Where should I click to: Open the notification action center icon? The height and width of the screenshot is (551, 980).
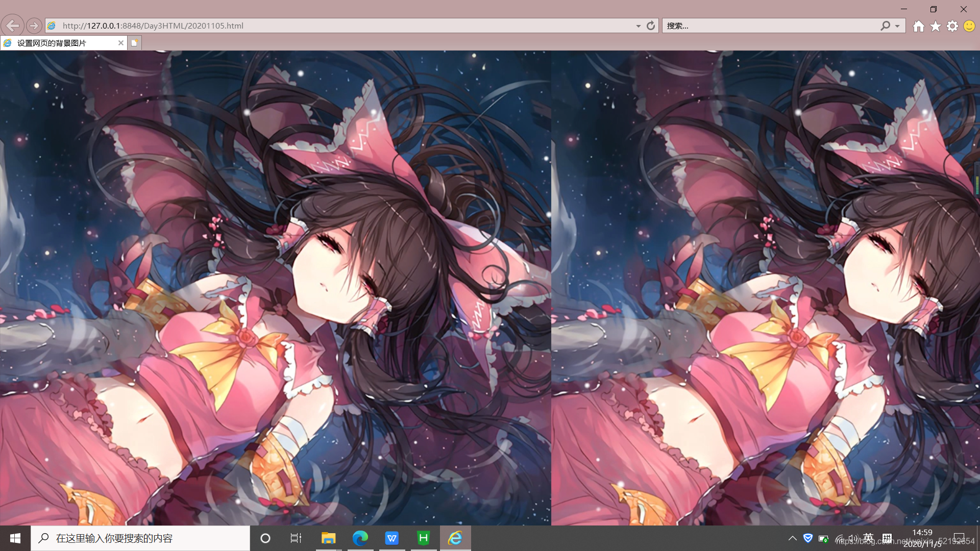(x=960, y=538)
